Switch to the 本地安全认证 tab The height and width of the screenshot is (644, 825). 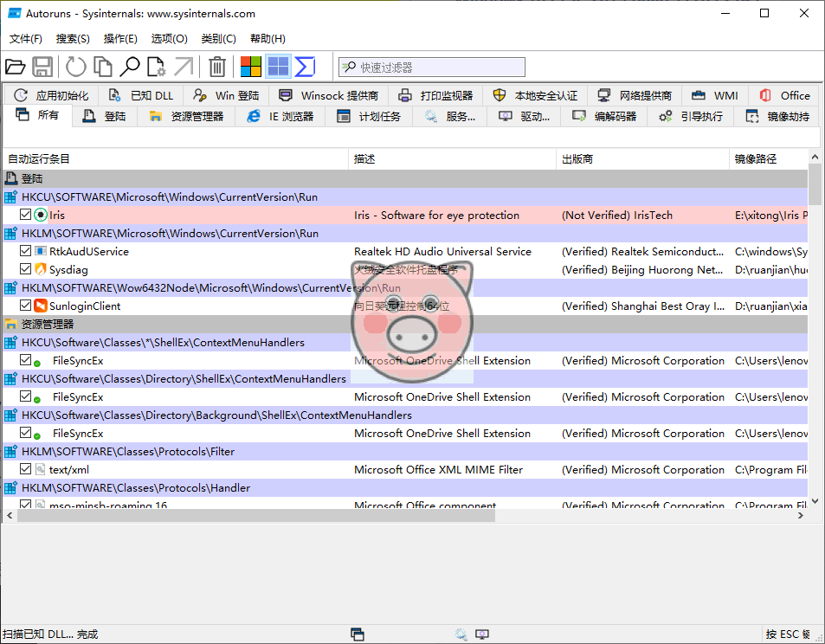(x=535, y=95)
